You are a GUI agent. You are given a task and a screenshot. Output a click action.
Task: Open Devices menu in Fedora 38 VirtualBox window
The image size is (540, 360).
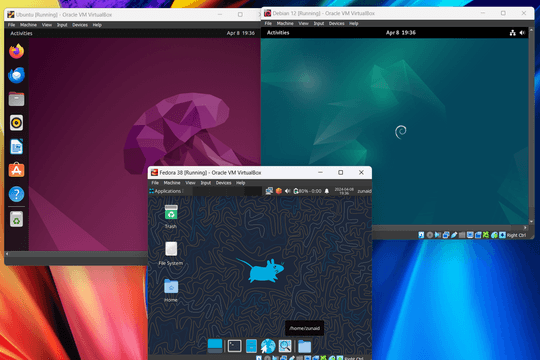(x=224, y=183)
